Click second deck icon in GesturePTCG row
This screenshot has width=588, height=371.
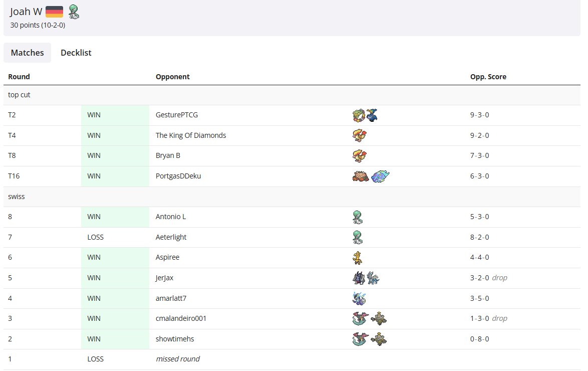372,115
